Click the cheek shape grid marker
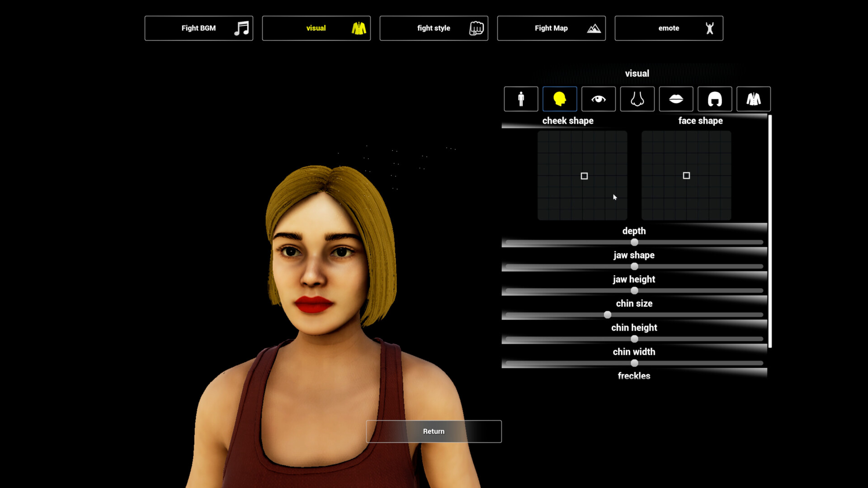This screenshot has height=488, width=868. [x=584, y=176]
